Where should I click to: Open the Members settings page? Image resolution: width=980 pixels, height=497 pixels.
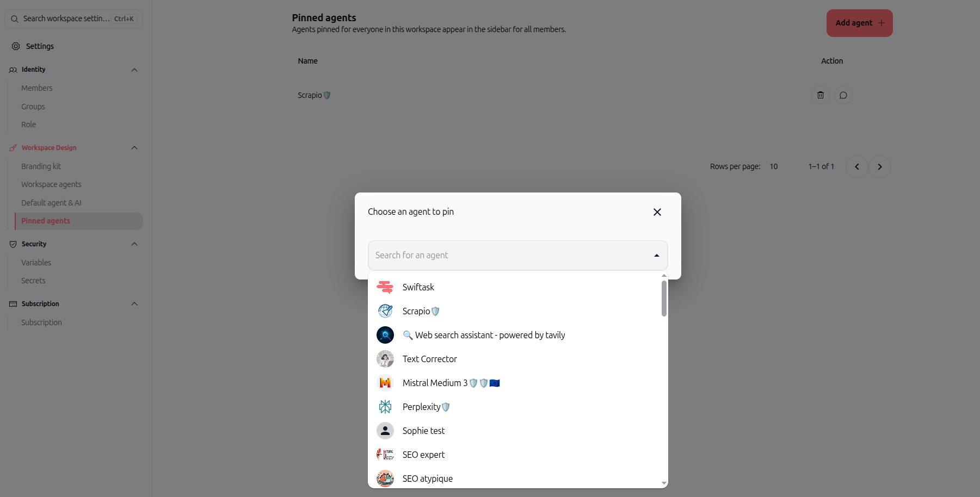pyautogui.click(x=37, y=88)
